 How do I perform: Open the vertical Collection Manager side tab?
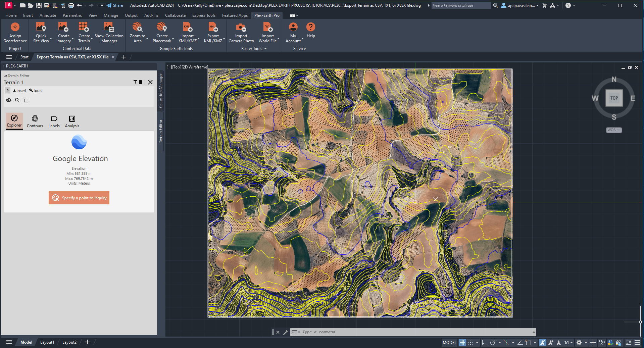point(161,90)
